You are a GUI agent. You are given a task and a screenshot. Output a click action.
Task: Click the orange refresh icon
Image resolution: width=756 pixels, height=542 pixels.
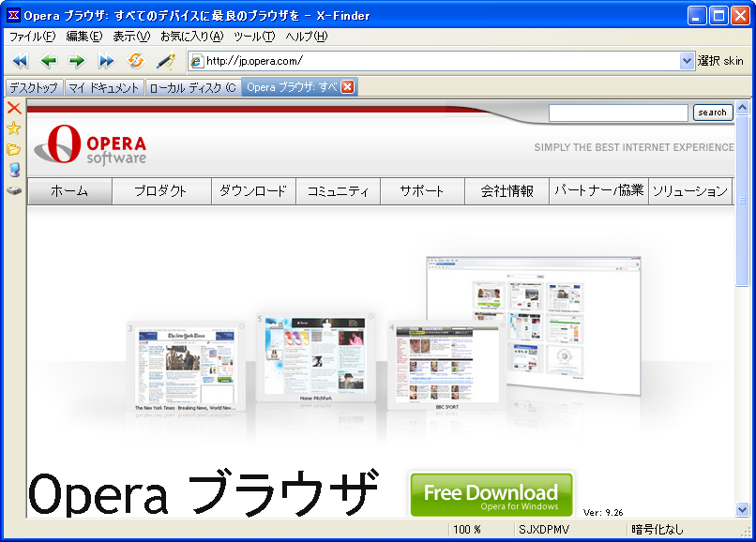(136, 61)
